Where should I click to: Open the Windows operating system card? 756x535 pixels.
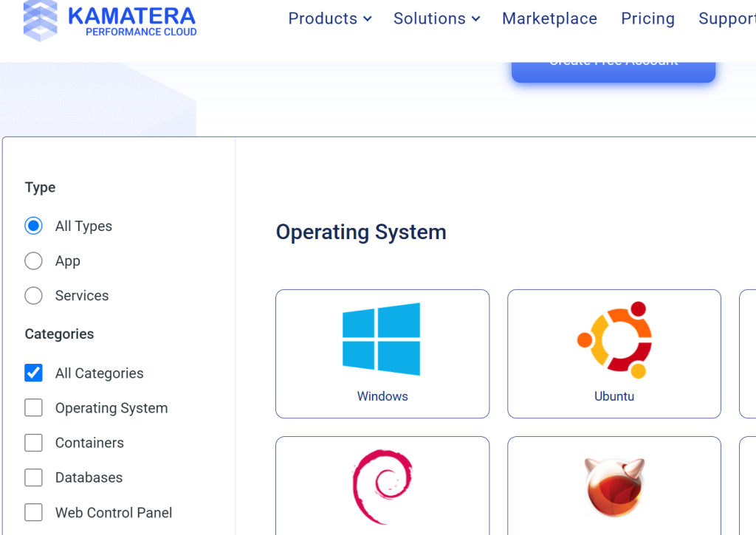[x=382, y=353]
